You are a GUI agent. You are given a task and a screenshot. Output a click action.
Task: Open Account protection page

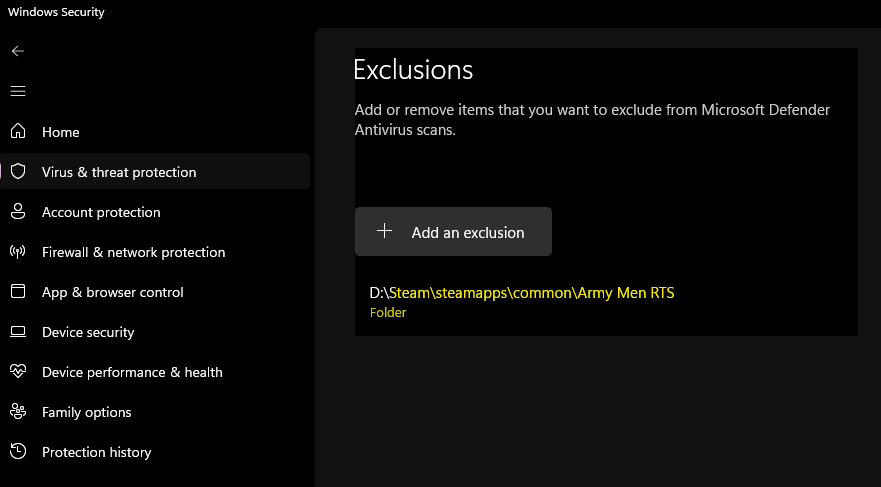tap(101, 212)
